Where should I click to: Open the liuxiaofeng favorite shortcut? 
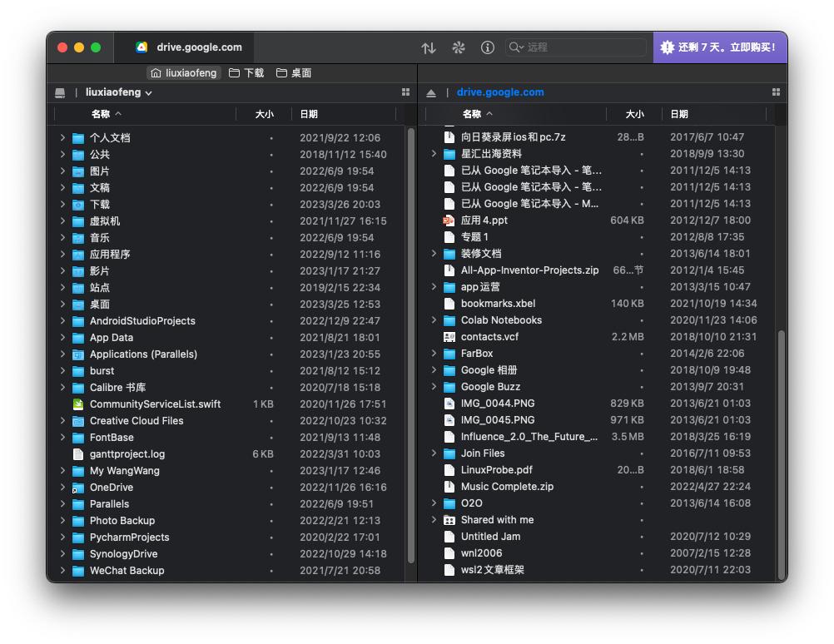(183, 73)
